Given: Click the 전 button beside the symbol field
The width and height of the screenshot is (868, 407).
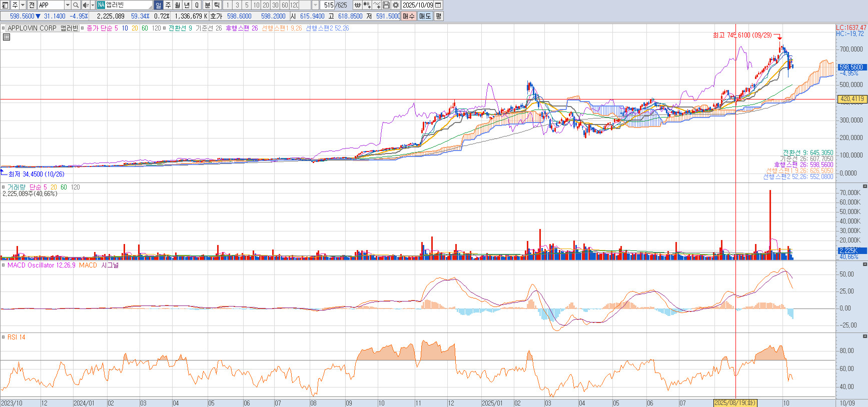Looking at the screenshot, I should (x=32, y=5).
